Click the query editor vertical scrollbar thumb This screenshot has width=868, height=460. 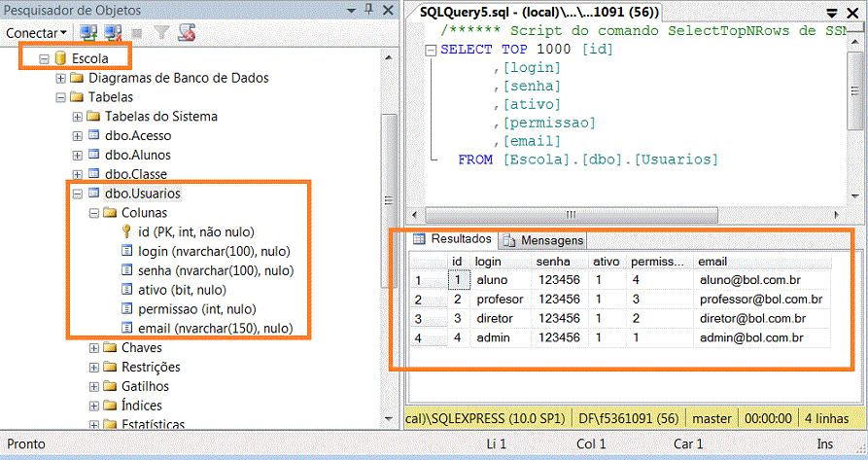point(854,90)
